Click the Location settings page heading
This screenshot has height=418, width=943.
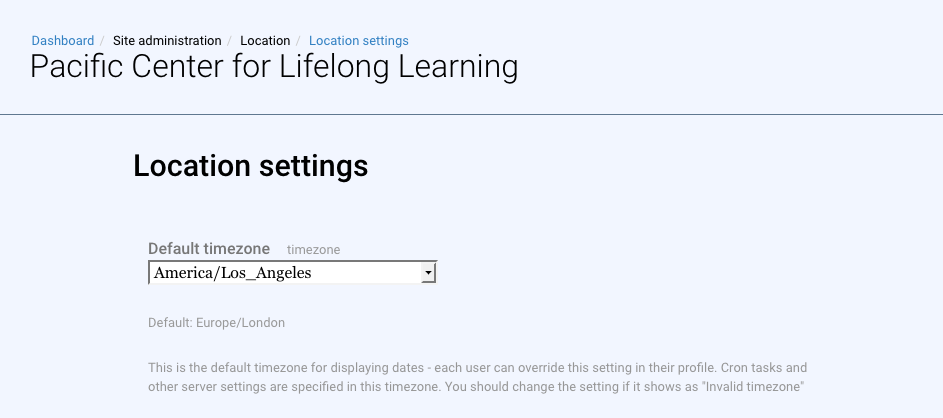250,166
